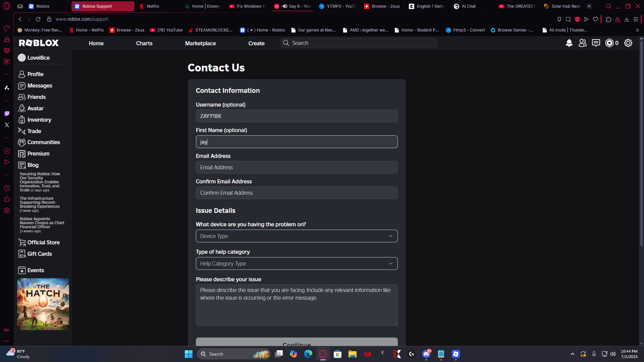Open Marketplace in the Roblox navigation
Viewport: 644px width, 362px height.
200,43
